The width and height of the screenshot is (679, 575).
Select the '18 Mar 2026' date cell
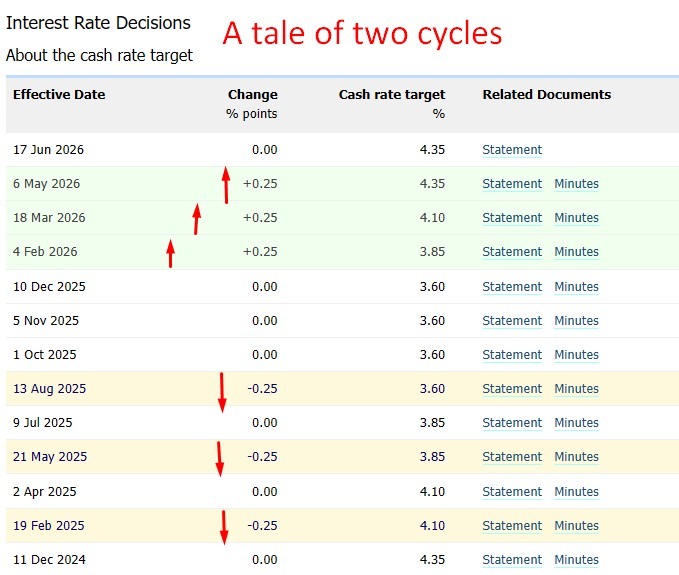point(49,218)
